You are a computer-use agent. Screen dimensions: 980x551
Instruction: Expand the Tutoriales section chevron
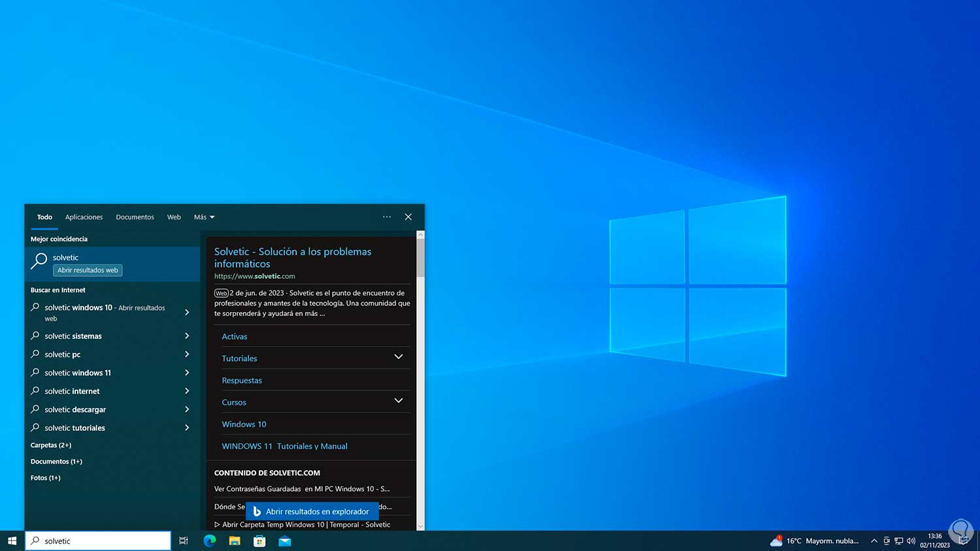[399, 357]
